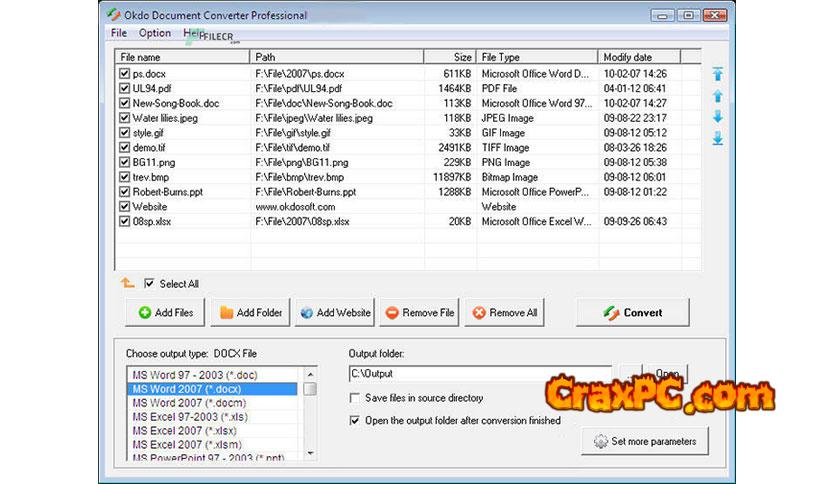The width and height of the screenshot is (836, 484).
Task: Disable opening output folder after conversion
Action: click(x=355, y=421)
